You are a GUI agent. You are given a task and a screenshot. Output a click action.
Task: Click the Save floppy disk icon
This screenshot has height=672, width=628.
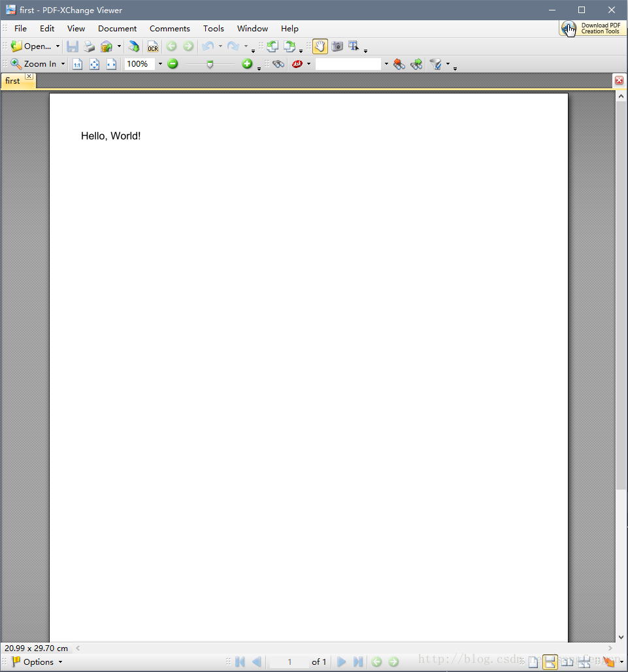click(x=73, y=46)
